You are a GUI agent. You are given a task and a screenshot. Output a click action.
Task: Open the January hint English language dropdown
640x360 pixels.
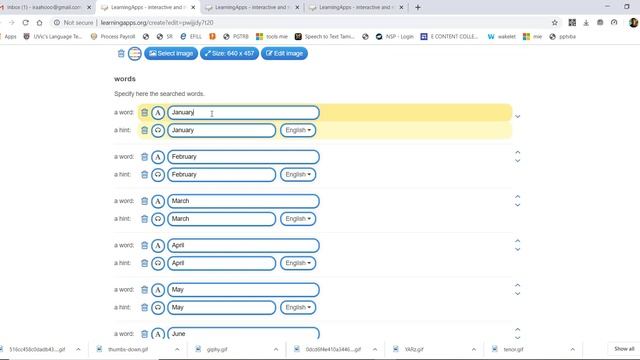(x=298, y=130)
